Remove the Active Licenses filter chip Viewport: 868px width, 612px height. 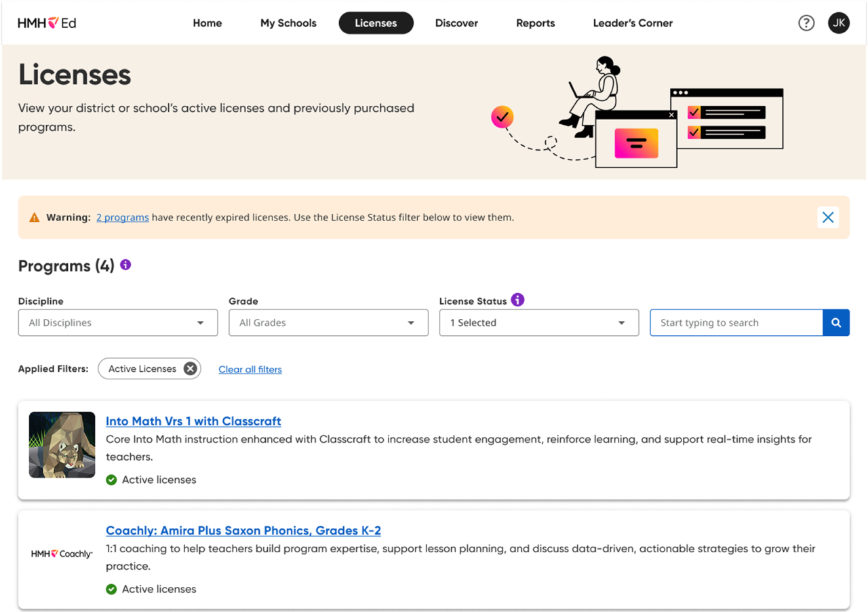point(191,369)
